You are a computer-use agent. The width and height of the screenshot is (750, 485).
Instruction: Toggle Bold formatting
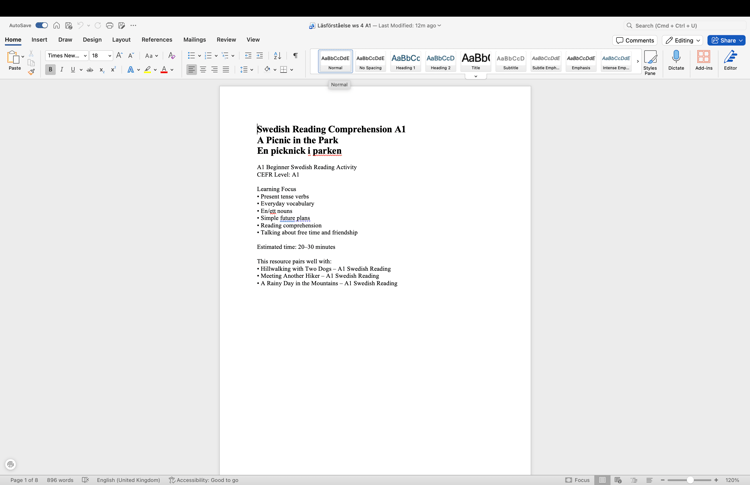coord(50,70)
